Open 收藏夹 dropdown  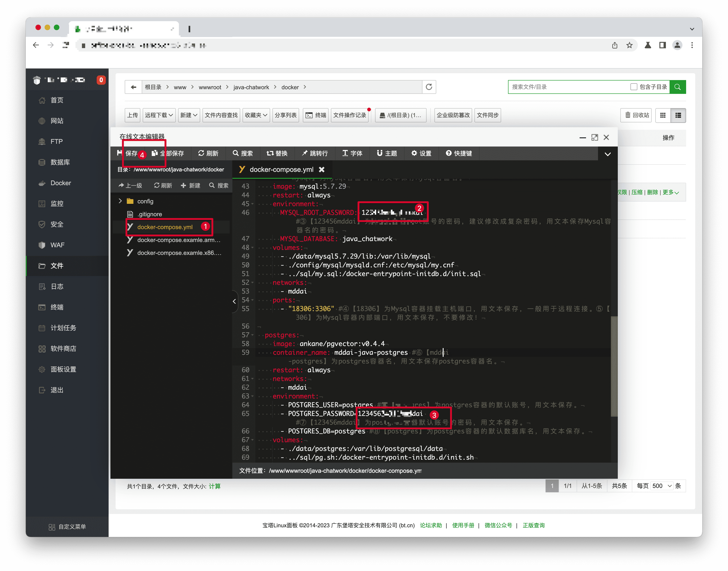point(256,115)
